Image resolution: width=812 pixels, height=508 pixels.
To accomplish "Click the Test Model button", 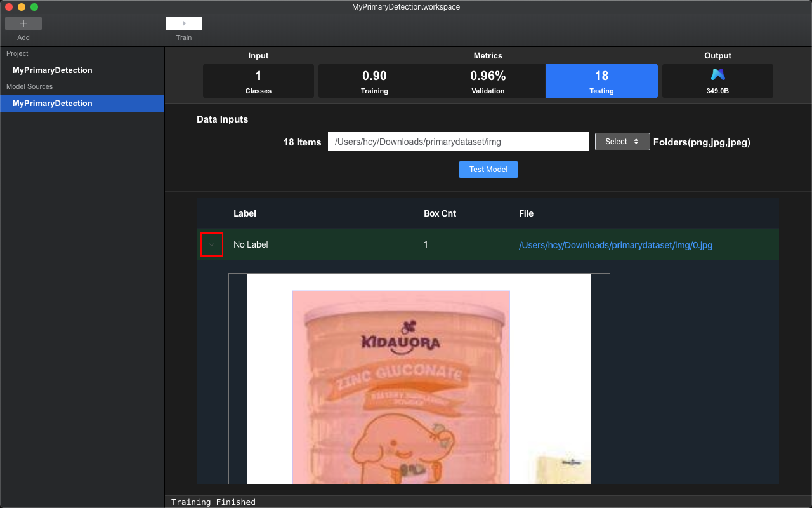I will (x=488, y=170).
